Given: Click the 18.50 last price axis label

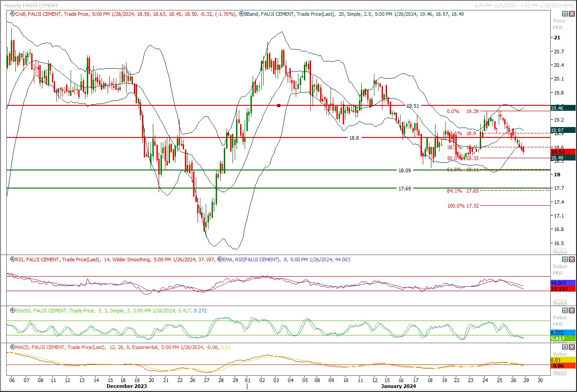Looking at the screenshot, I should coord(563,152).
